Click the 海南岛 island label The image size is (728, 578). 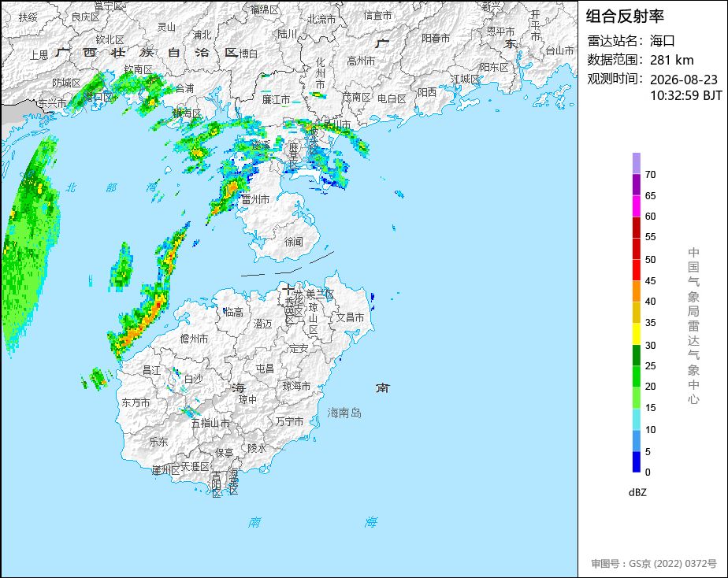(344, 413)
